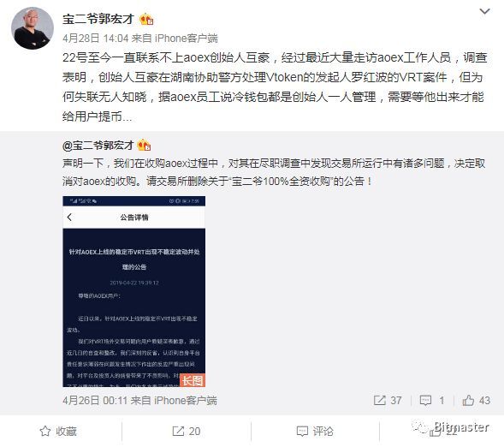Viewport: 504px width, 447px height.
Task: Open the 评论 comment section
Action: click(x=315, y=432)
